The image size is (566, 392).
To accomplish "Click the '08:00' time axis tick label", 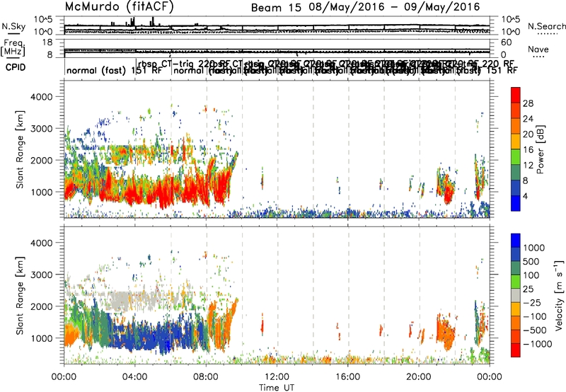I will point(206,377).
